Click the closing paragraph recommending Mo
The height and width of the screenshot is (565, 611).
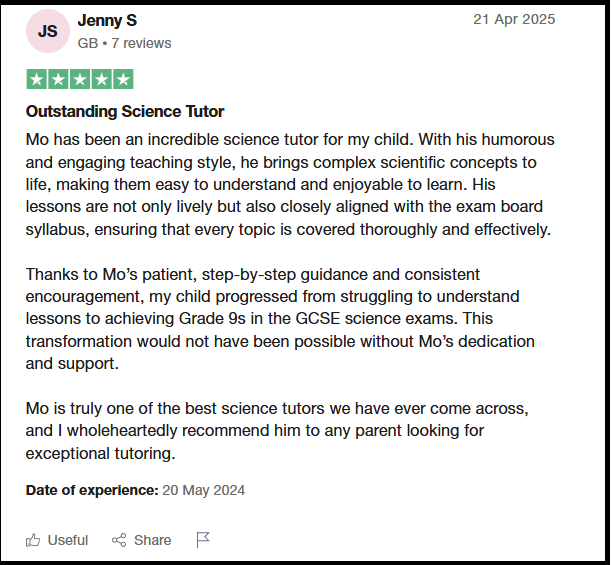pyautogui.click(x=277, y=431)
